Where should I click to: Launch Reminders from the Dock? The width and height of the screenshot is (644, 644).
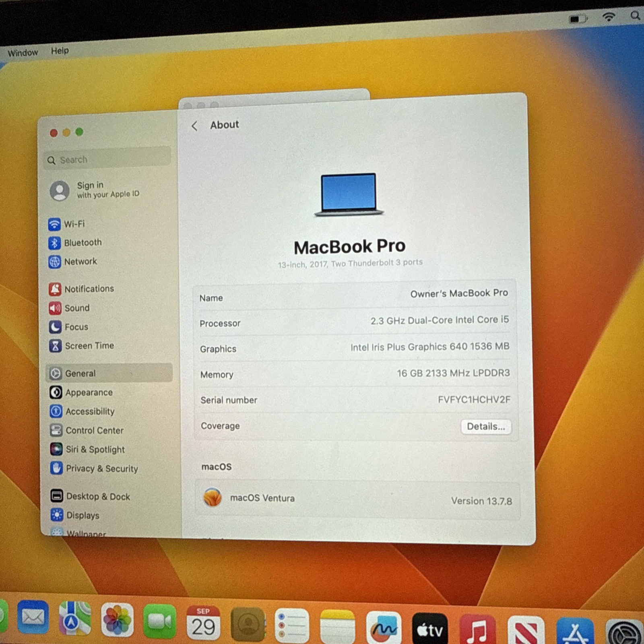293,626
